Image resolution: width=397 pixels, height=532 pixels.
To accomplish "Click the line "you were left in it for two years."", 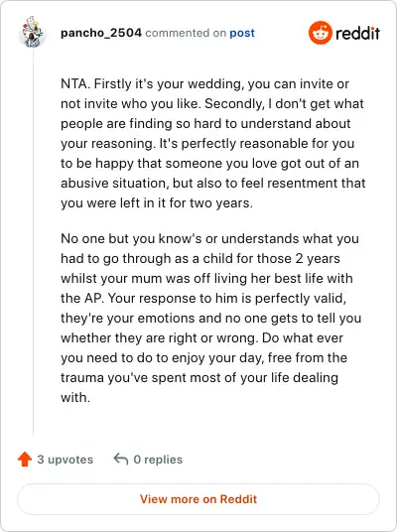I will click(x=157, y=202).
